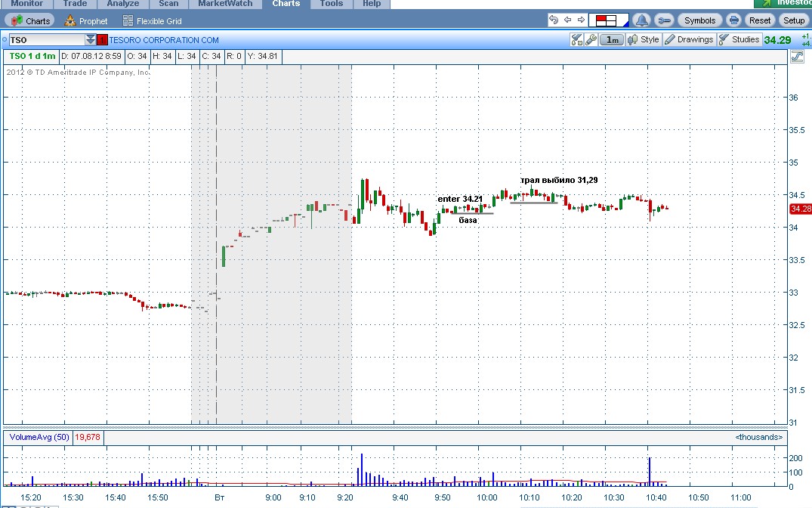
Task: Open the Scan tab
Action: [169, 4]
